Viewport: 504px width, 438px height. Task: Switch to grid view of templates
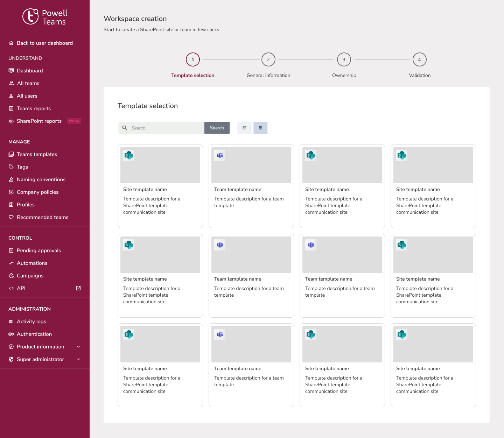260,128
